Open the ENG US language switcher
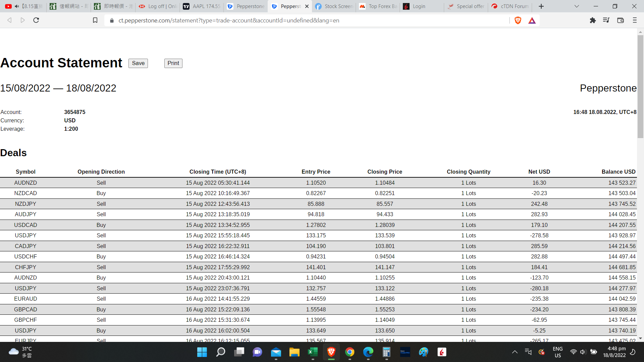The width and height of the screenshot is (644, 362). [557, 352]
